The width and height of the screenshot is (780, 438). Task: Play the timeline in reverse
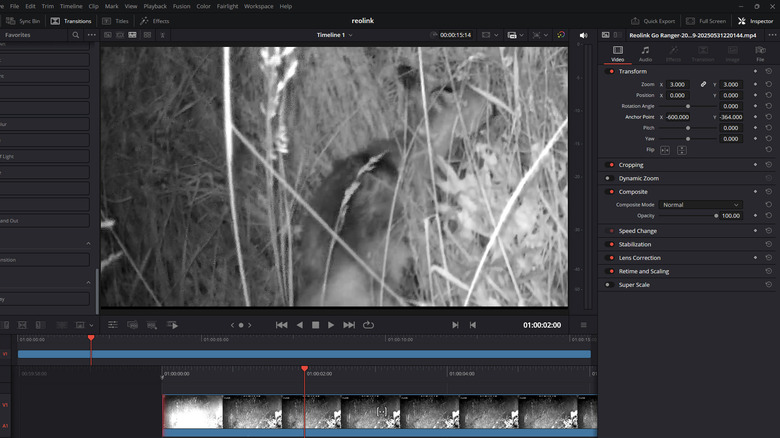[x=299, y=325]
